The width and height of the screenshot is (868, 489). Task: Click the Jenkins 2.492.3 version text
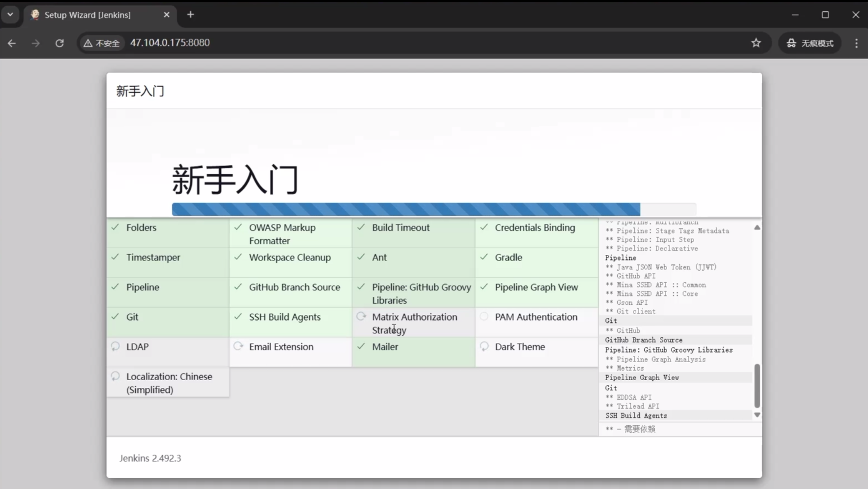[150, 458]
